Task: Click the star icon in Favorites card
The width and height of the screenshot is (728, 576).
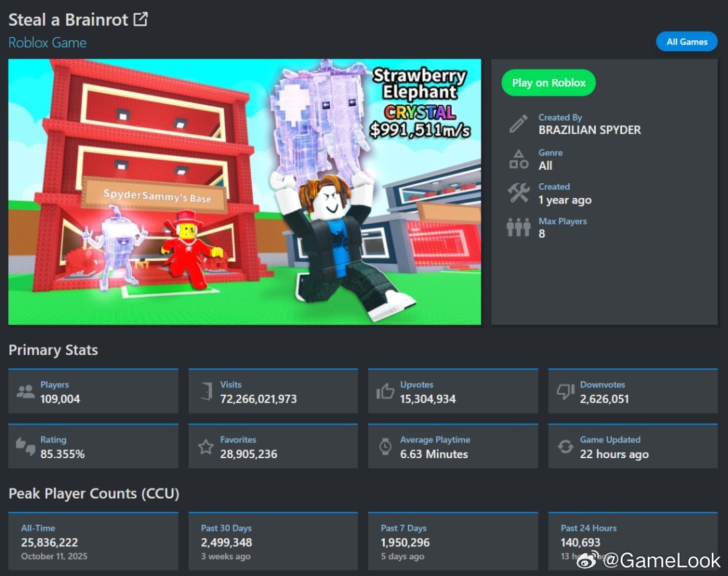Action: pos(206,447)
